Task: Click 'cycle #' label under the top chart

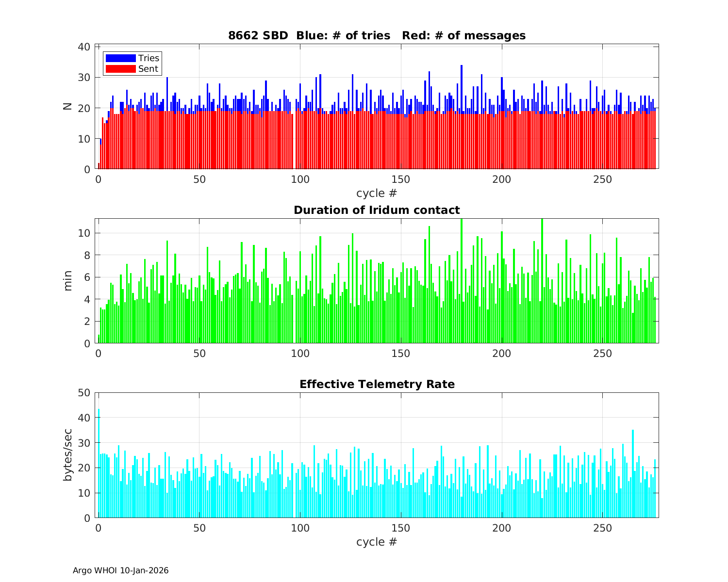Action: click(x=377, y=193)
